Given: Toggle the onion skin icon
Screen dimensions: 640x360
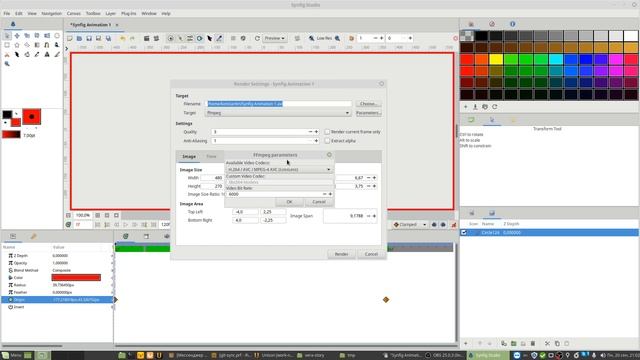Looking at the screenshot, I should point(351,38).
